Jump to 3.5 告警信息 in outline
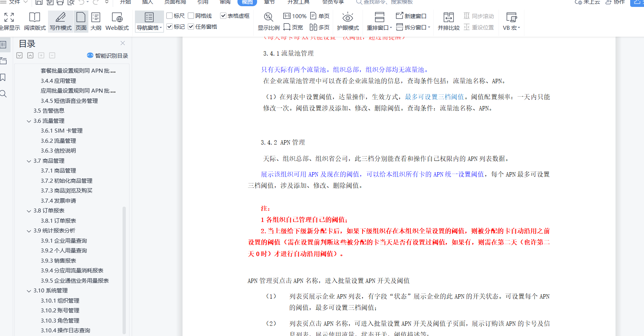Image resolution: width=644 pixels, height=336 pixels. 49,111
